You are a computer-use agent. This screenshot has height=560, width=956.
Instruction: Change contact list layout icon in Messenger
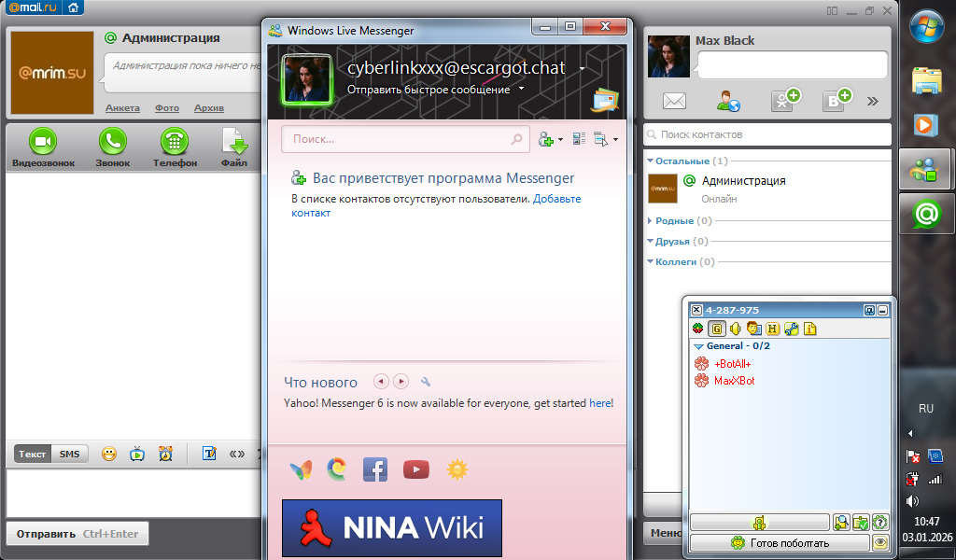tap(579, 139)
